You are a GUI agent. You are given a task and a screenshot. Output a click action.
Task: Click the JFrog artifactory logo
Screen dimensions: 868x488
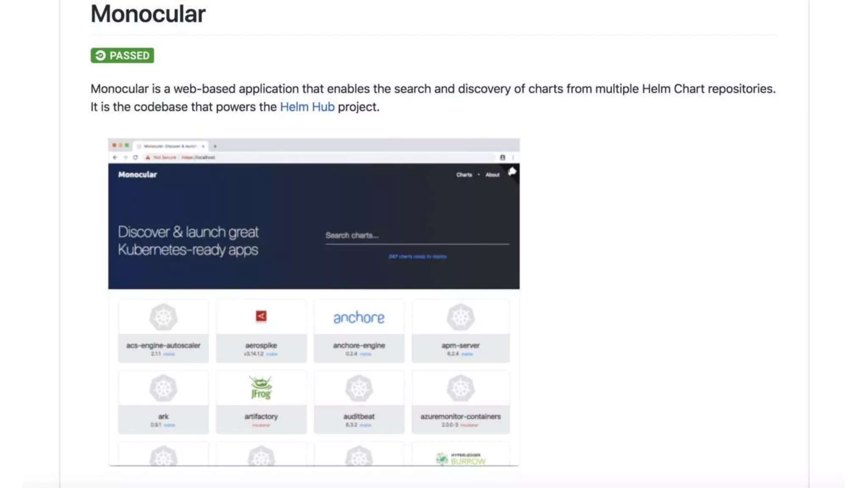click(x=261, y=388)
